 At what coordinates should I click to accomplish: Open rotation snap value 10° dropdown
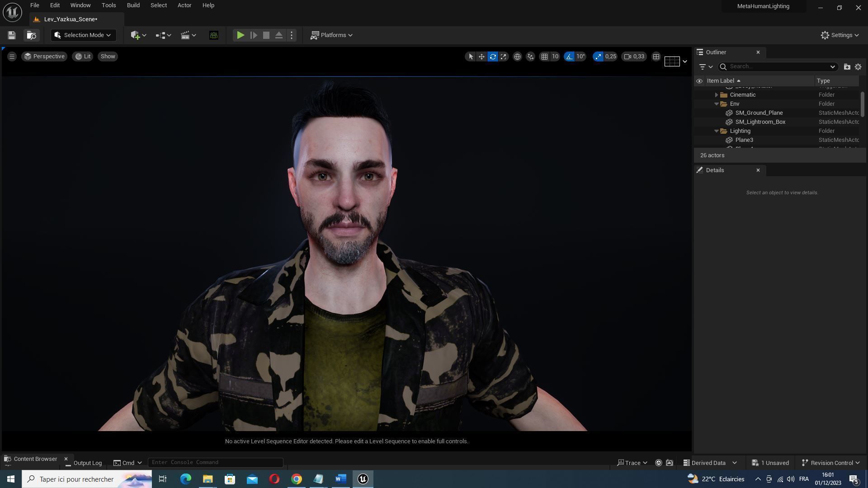580,56
